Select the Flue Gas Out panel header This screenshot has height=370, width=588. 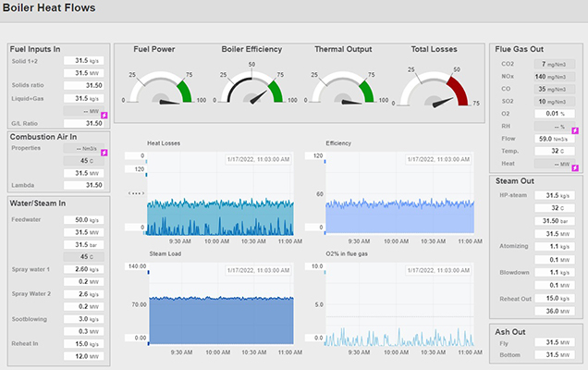pyautogui.click(x=520, y=49)
